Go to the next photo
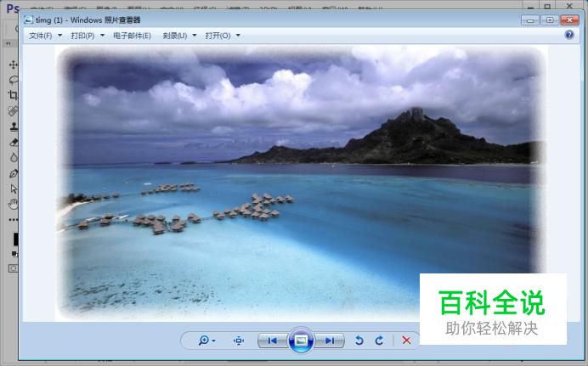The width and height of the screenshot is (588, 366). coord(329,341)
